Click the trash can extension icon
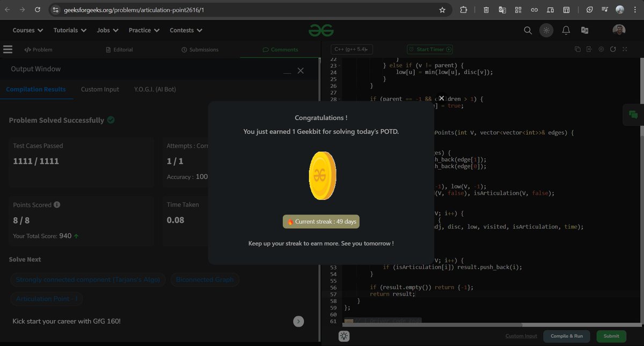Screen dimensions: 644x346 tap(486, 10)
